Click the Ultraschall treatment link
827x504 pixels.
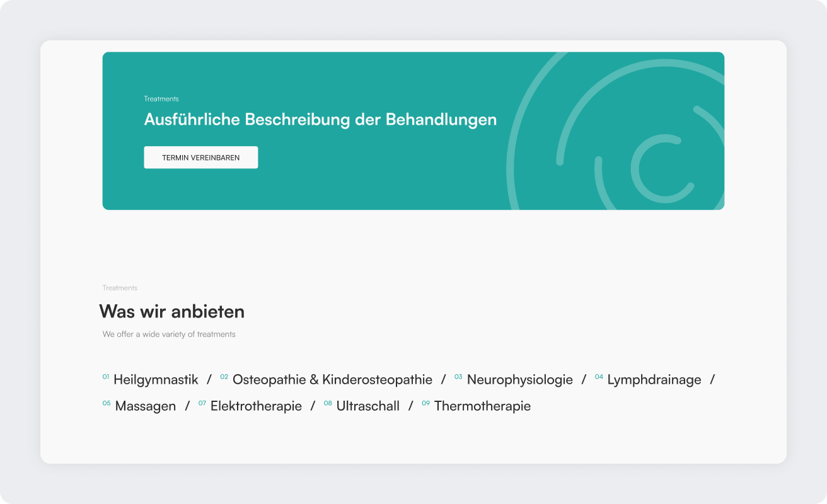click(368, 406)
